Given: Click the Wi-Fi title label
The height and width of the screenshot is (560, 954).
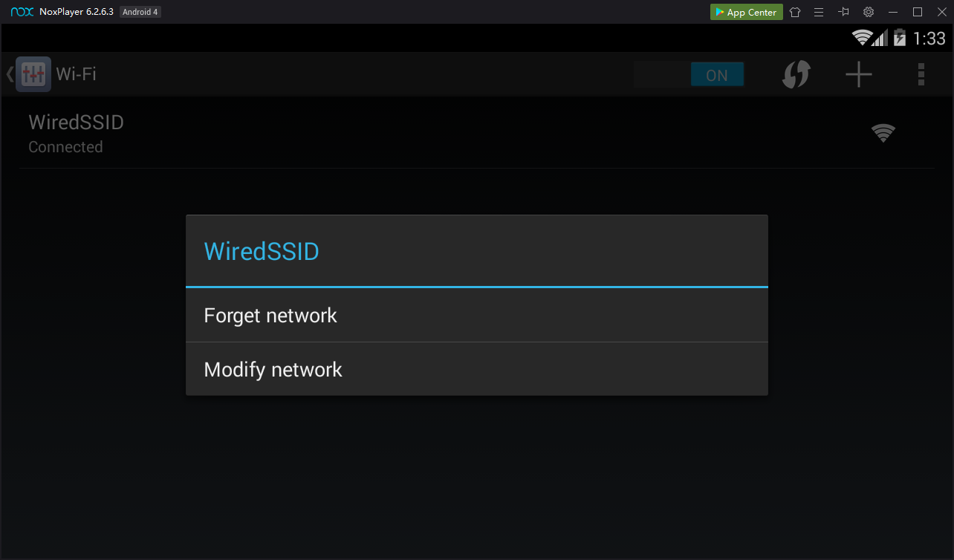Looking at the screenshot, I should [77, 74].
